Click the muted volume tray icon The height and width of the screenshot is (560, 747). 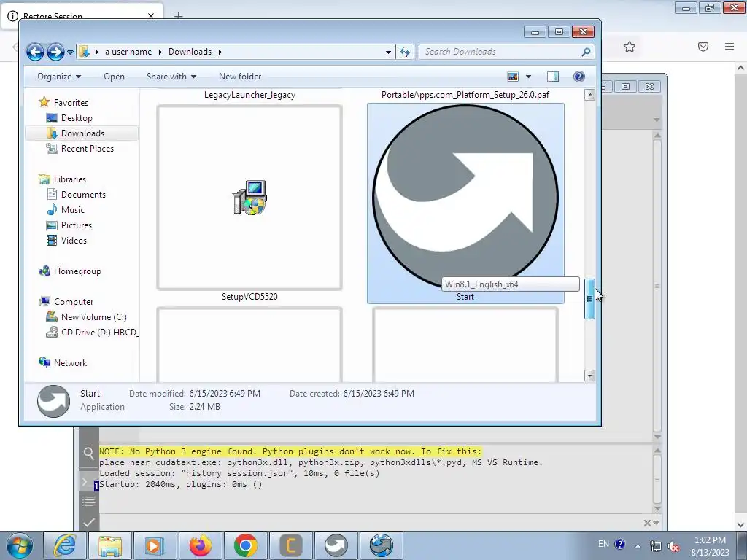pos(673,546)
